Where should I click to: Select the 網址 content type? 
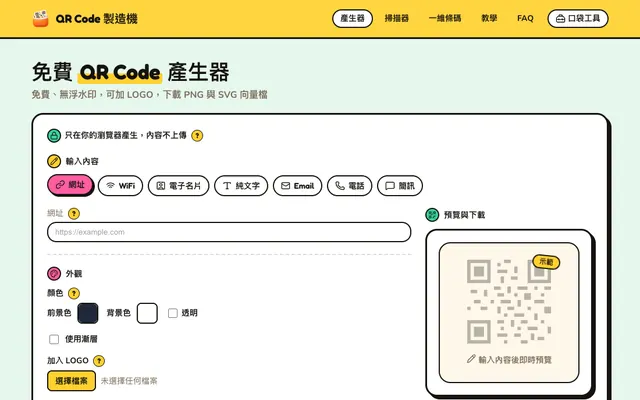[x=70, y=185]
